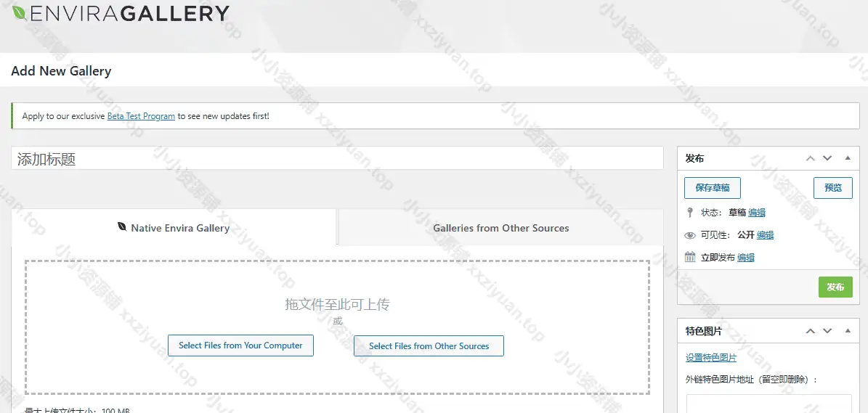
Task: Move 发布 panel down with arrow
Action: pyautogui.click(x=827, y=158)
